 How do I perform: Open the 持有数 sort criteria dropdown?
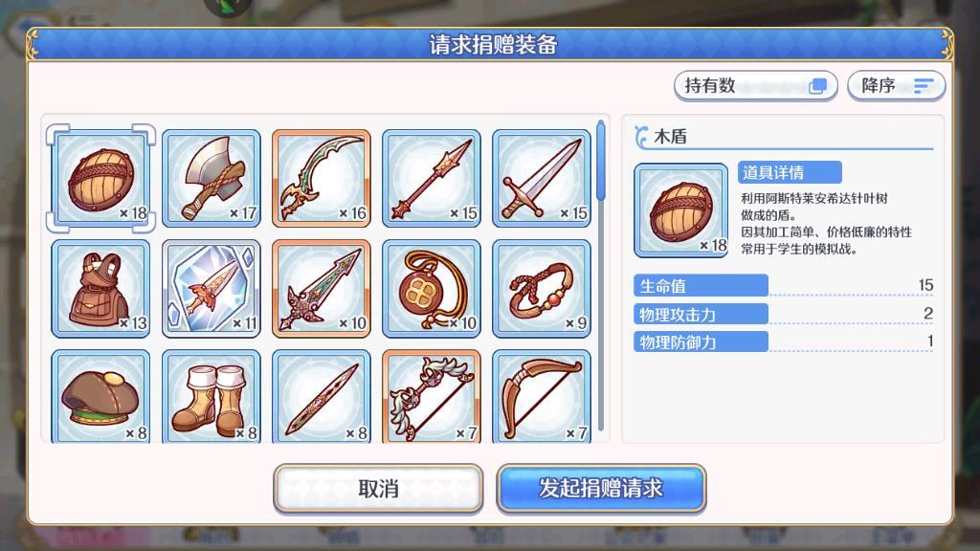coord(756,85)
